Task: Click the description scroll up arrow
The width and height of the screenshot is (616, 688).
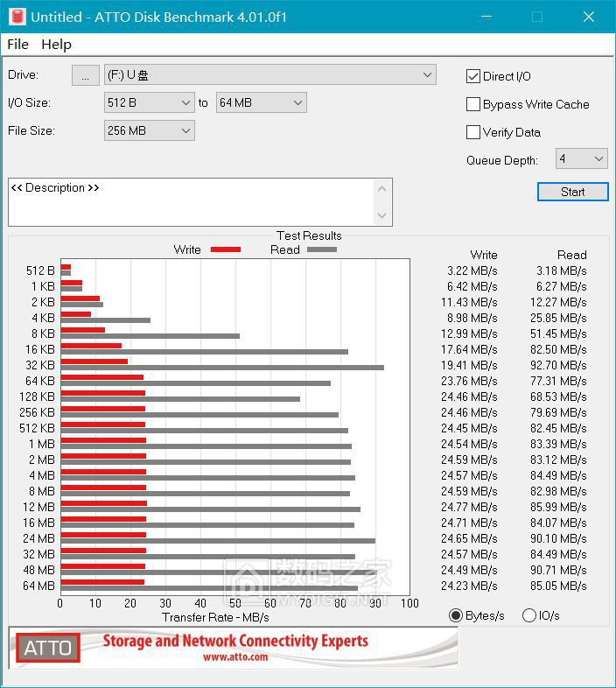Action: click(382, 189)
